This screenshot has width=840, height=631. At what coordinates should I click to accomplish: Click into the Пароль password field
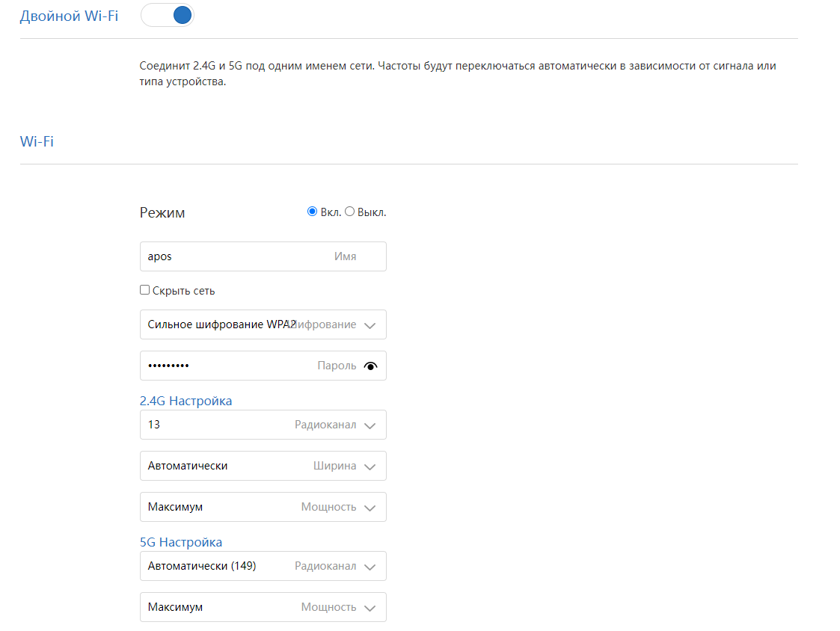pyautogui.click(x=232, y=366)
